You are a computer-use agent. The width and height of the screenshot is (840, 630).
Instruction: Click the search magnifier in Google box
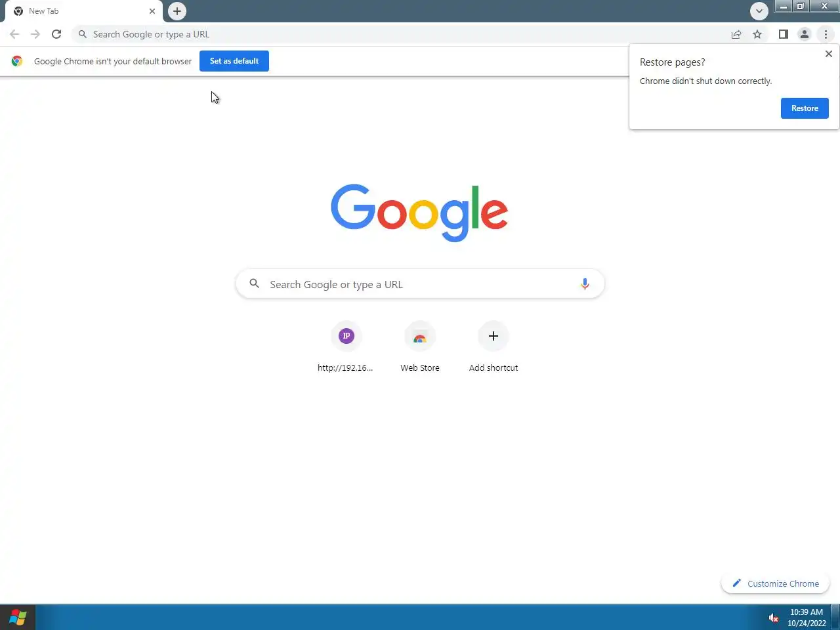[255, 283]
